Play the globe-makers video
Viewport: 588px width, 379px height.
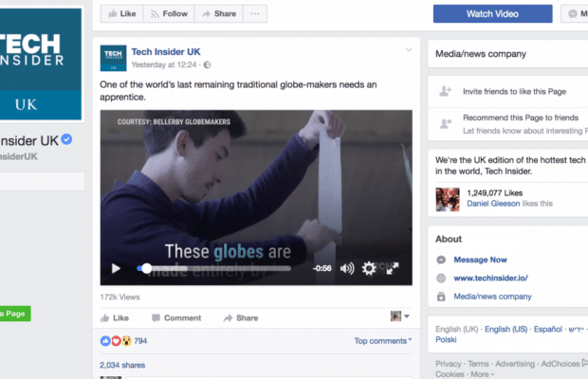point(116,268)
